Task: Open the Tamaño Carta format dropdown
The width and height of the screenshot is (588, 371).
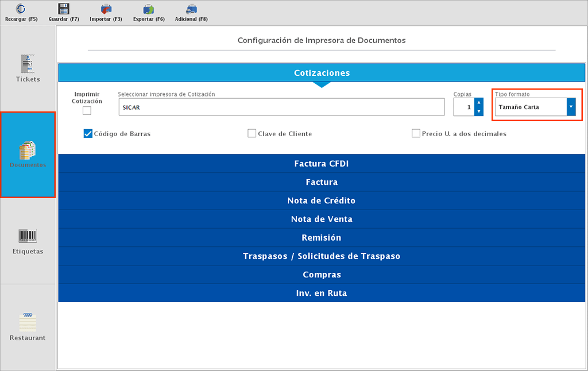Action: click(571, 106)
